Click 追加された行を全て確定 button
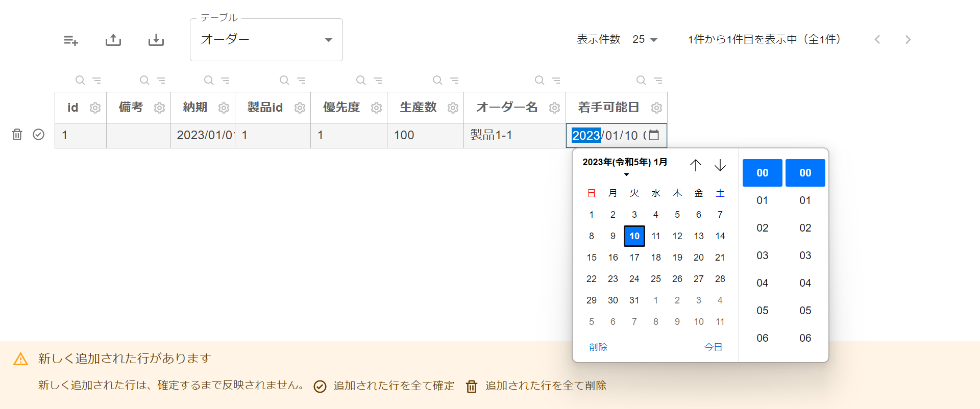This screenshot has height=409, width=980. (384, 386)
